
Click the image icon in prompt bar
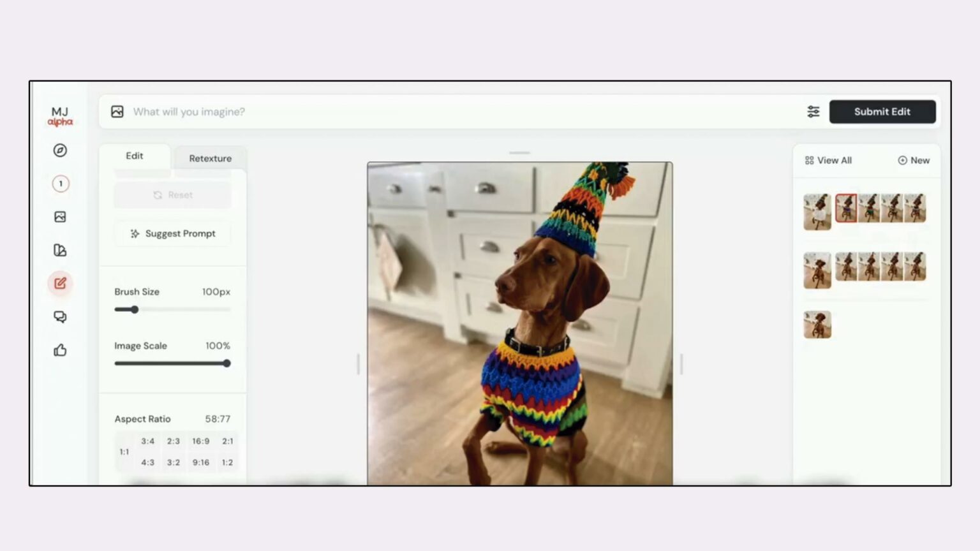coord(117,112)
